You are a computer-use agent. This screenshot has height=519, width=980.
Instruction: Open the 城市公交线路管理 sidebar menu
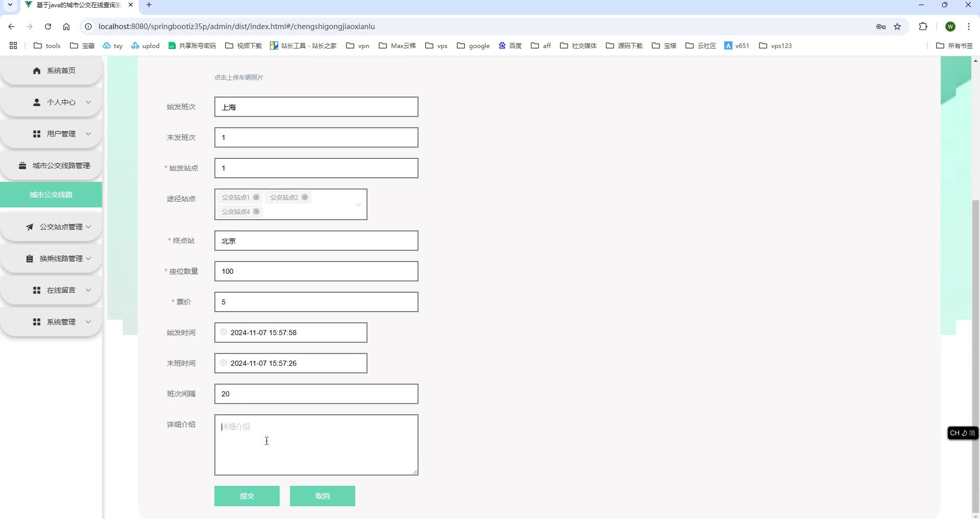click(51, 166)
